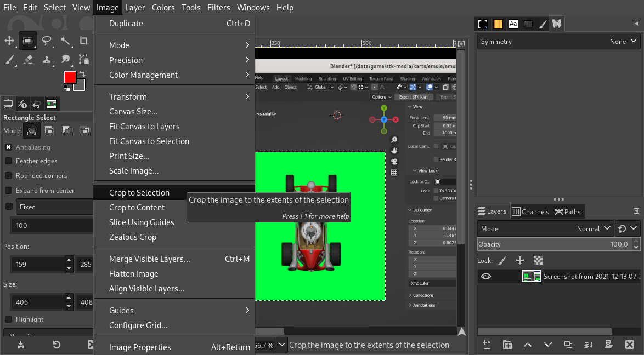Open the Symmetry Painting butterfly tab

(557, 24)
